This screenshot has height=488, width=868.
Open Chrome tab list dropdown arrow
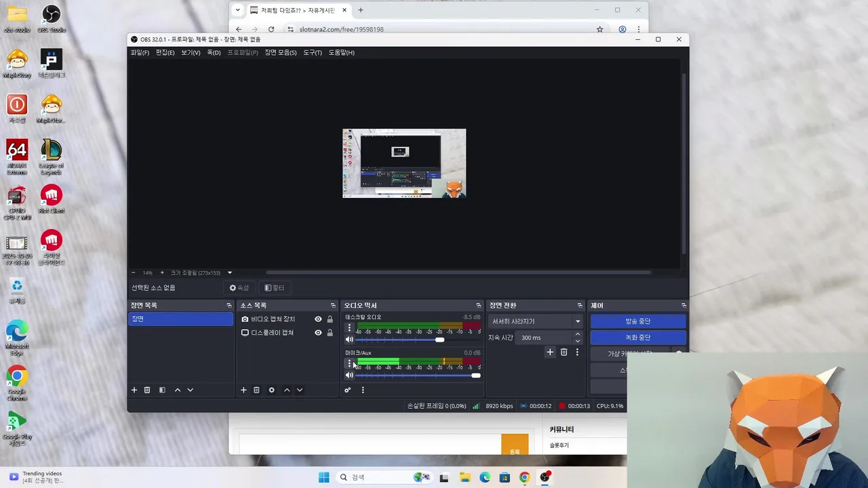tap(237, 10)
